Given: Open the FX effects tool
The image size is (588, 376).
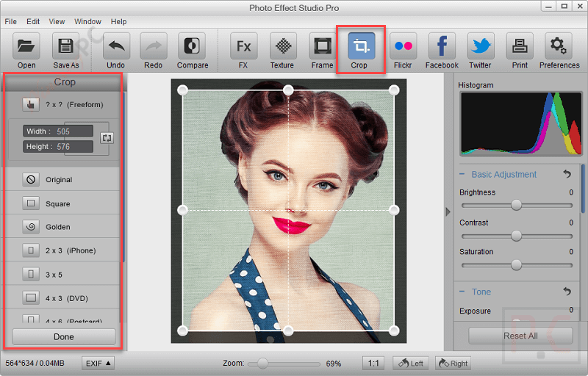Looking at the screenshot, I should coord(244,46).
